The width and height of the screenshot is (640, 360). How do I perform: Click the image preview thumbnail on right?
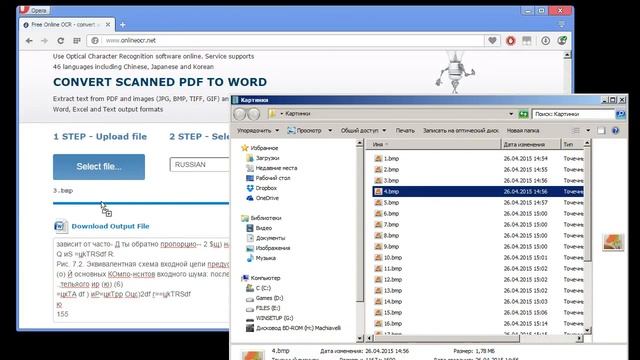613,242
